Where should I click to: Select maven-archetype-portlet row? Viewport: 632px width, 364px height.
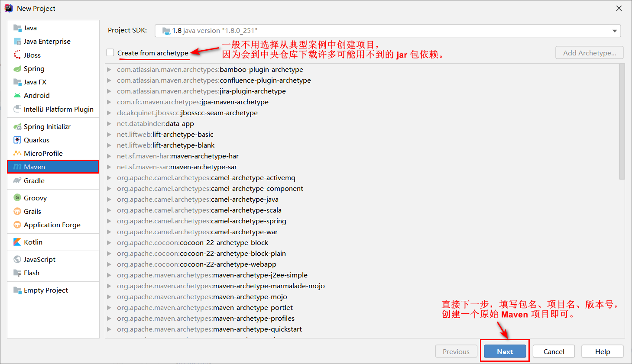pos(362,307)
